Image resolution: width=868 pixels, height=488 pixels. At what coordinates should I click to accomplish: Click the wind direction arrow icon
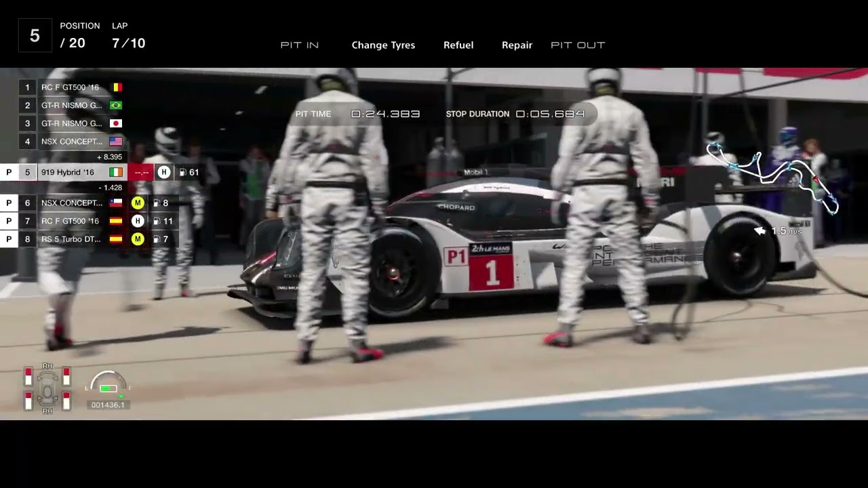760,231
